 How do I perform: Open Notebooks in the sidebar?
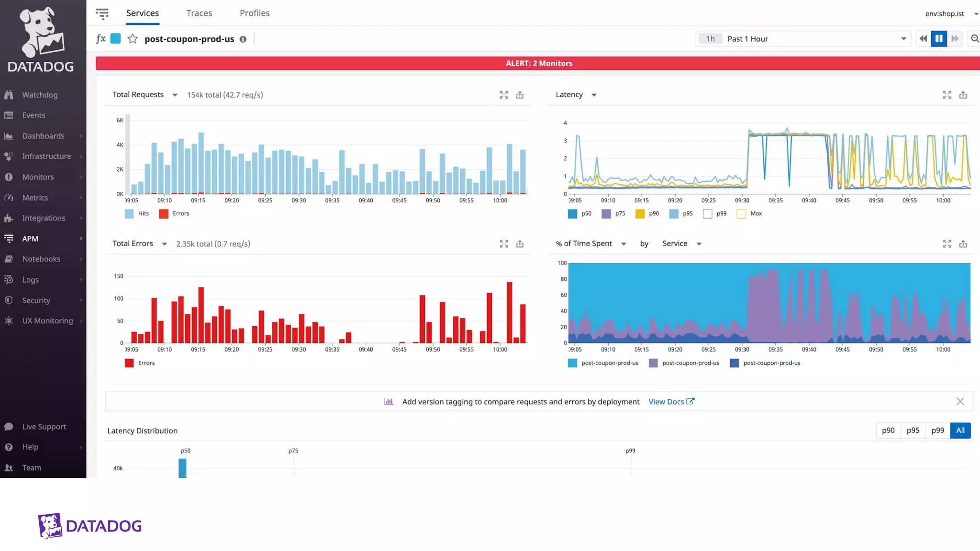point(41,259)
